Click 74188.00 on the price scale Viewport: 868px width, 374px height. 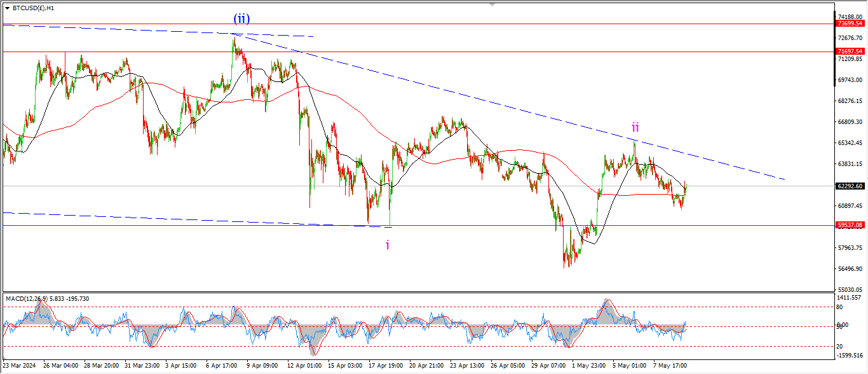[x=850, y=17]
